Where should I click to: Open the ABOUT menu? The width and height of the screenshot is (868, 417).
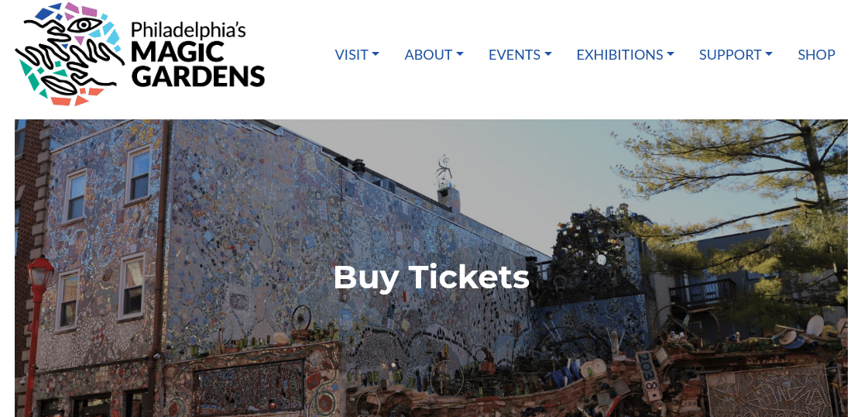tap(434, 55)
